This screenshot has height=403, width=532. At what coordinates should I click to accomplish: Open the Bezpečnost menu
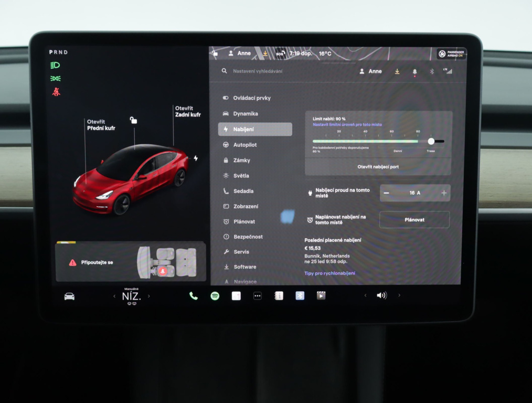255,237
